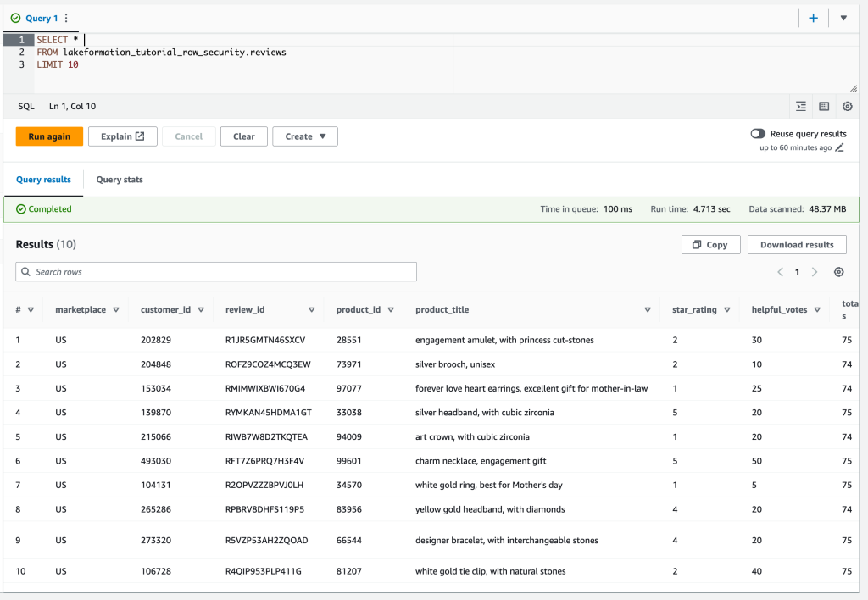Go to previous results page arrow

click(x=780, y=272)
